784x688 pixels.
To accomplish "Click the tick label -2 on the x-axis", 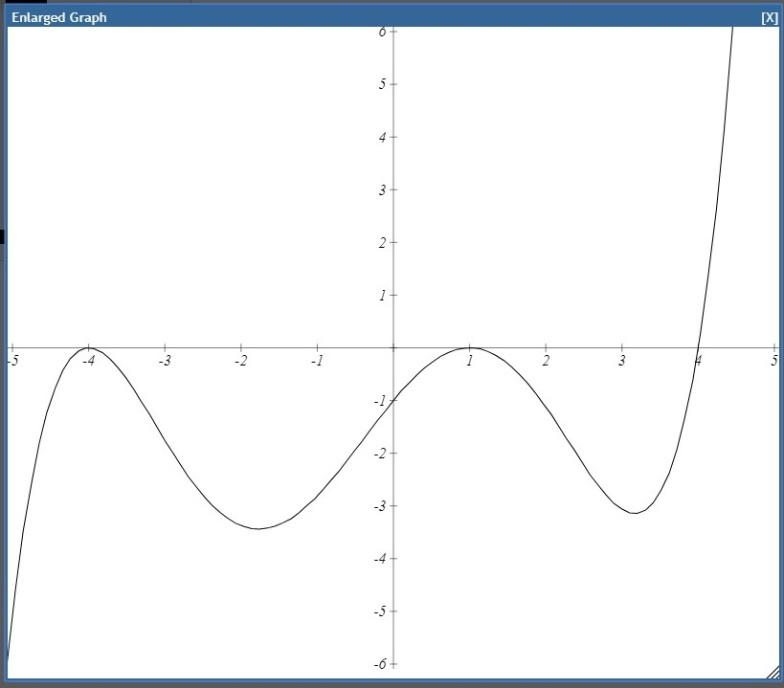I will tap(240, 361).
